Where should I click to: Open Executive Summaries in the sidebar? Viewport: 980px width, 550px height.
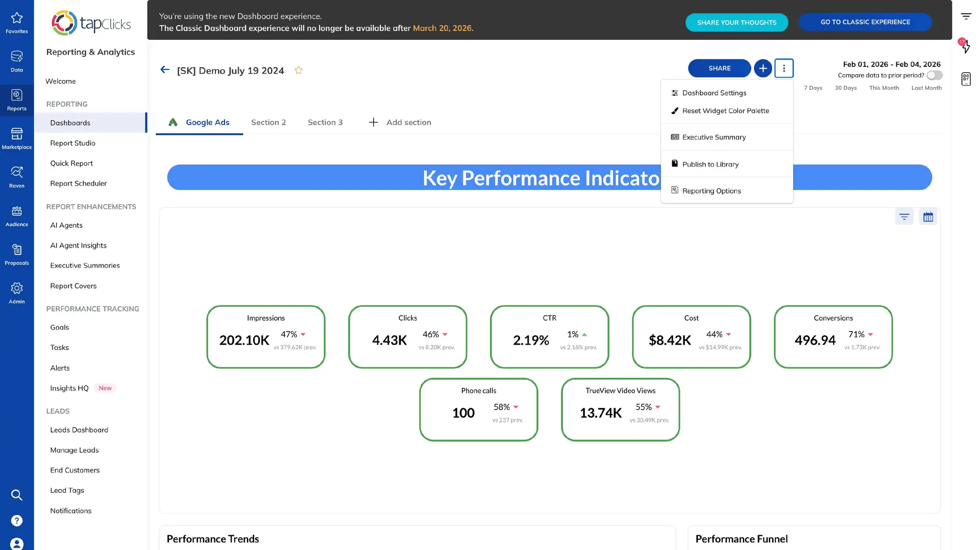[85, 266]
